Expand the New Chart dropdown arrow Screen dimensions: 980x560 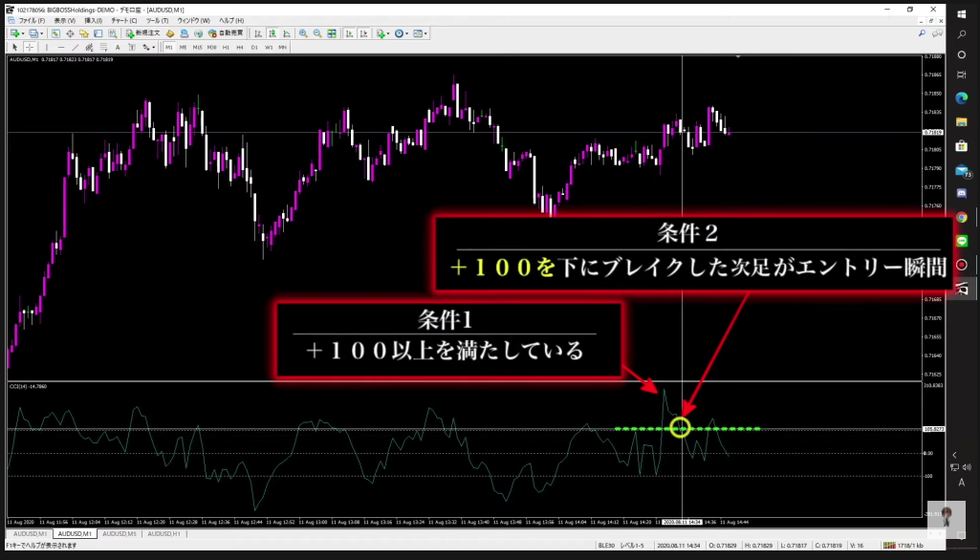pos(23,33)
